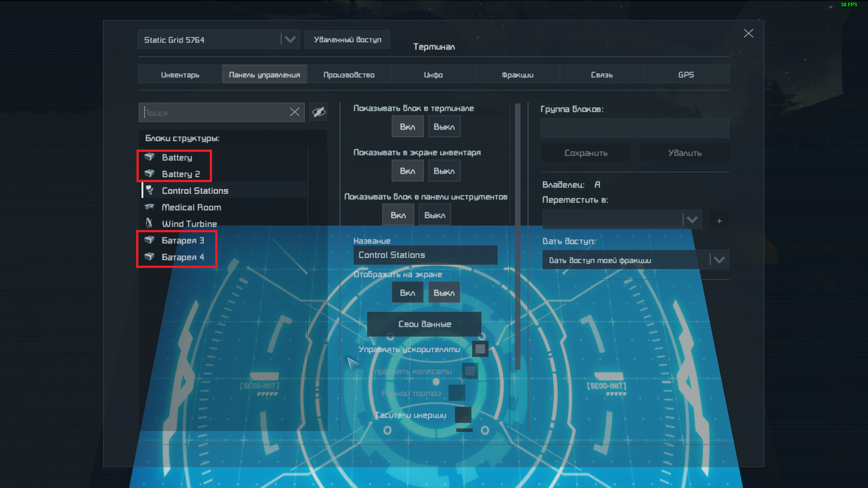Click the Wind Turbine block icon
The image size is (868, 488).
tap(150, 223)
